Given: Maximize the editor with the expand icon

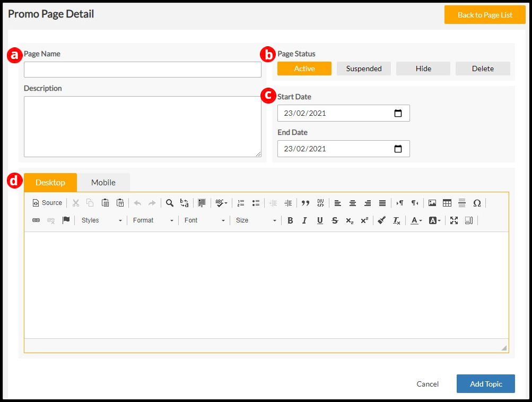Looking at the screenshot, I should point(454,220).
